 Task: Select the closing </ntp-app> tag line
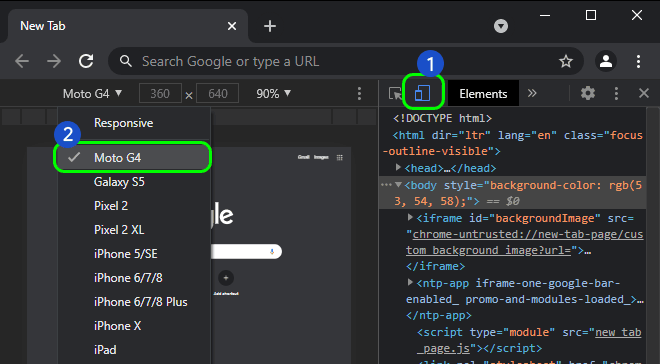439,316
